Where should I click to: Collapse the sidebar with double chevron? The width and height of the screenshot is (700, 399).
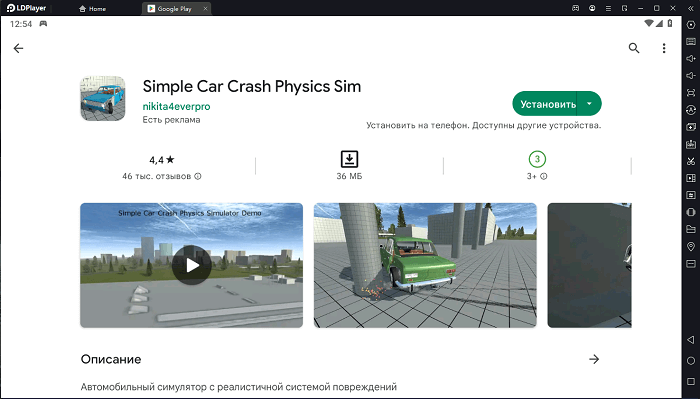coord(691,8)
